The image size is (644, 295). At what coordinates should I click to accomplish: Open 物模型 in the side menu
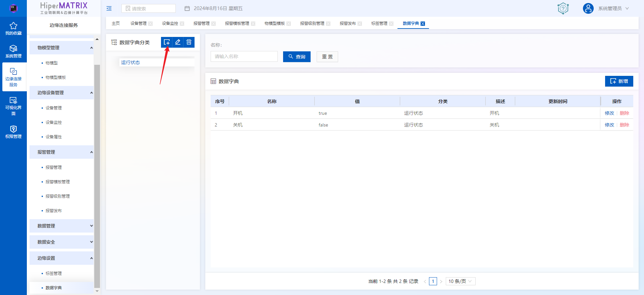(x=52, y=63)
